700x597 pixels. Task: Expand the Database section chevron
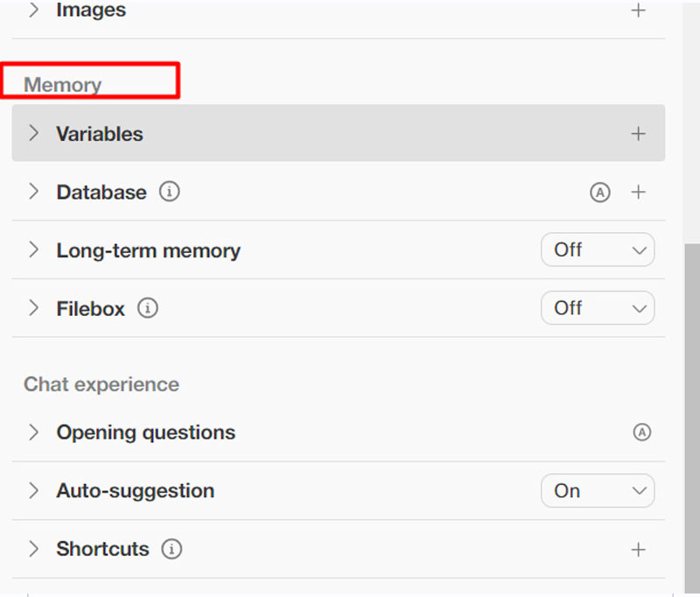34,192
